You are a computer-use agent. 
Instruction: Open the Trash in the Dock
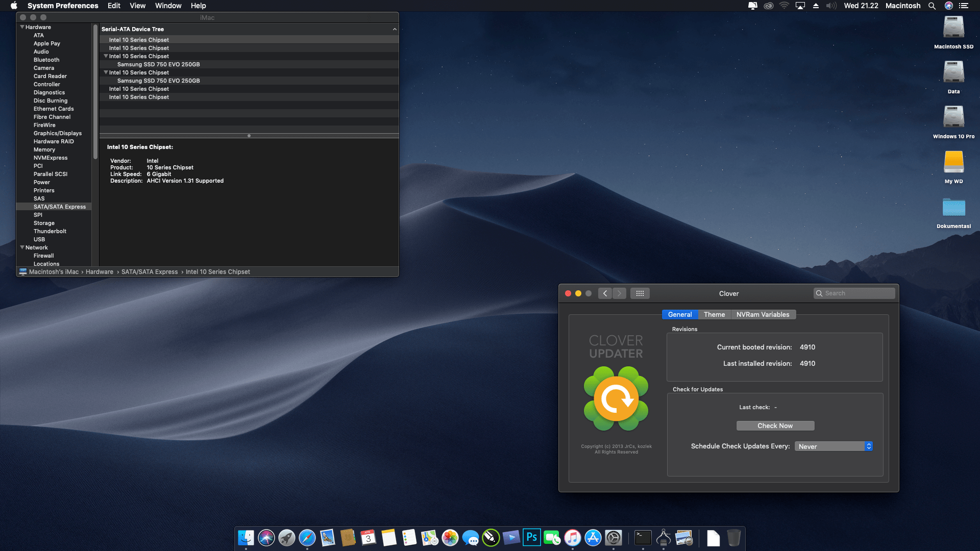(x=733, y=537)
